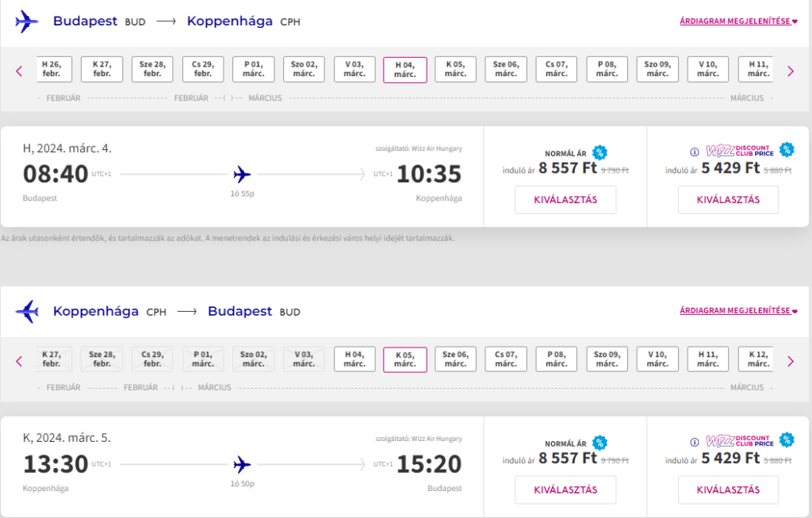Click the info icon beside outbound WIZZ Discount Club

(x=695, y=152)
